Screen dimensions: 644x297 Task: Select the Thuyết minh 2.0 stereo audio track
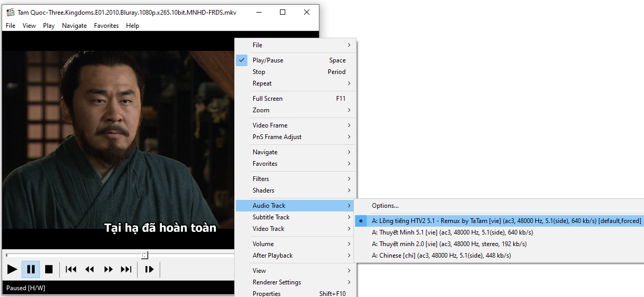click(499, 244)
